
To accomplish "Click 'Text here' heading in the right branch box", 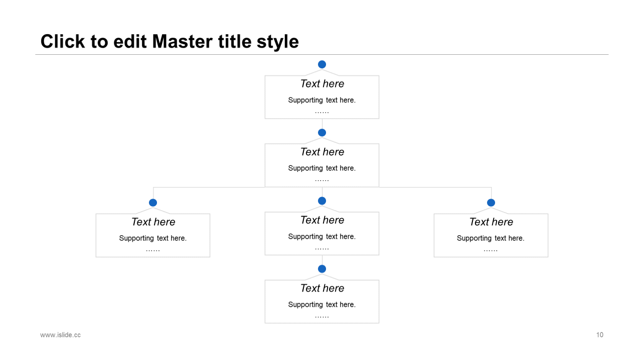I will click(491, 222).
